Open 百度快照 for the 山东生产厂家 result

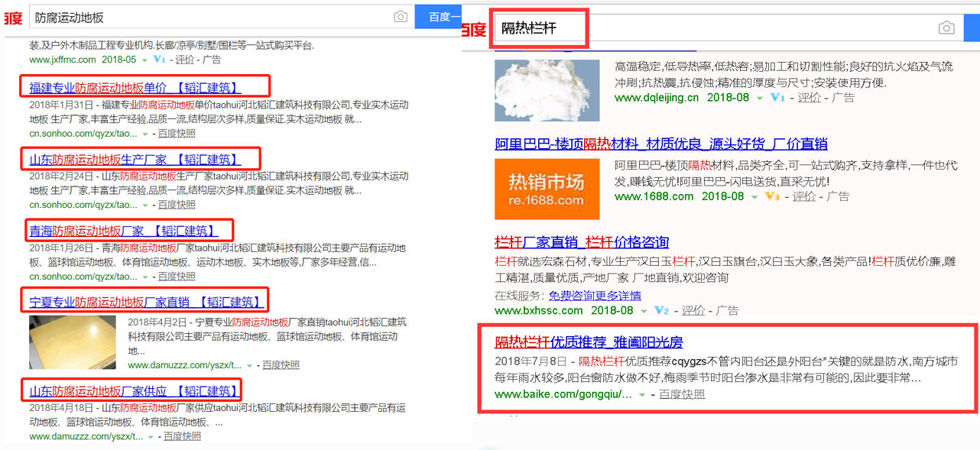[x=177, y=206]
